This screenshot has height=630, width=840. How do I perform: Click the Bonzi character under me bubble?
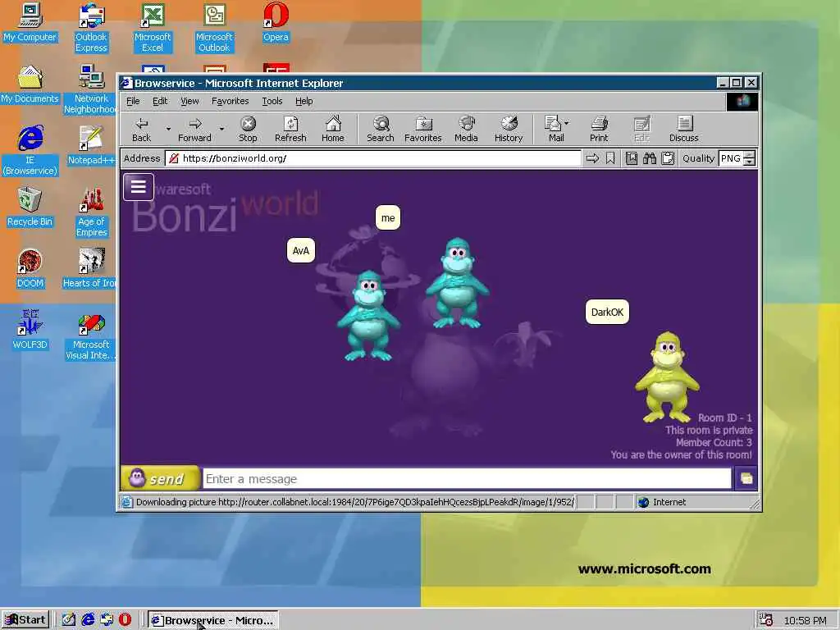457,283
